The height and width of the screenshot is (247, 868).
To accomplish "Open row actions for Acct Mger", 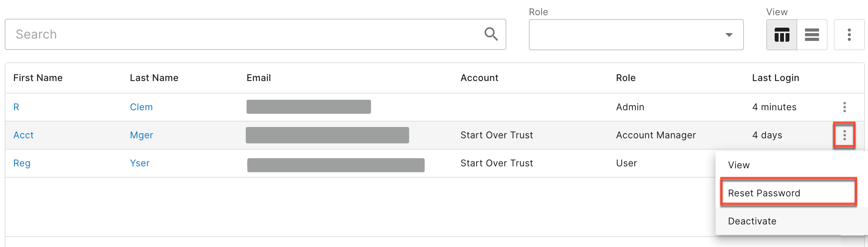I will pos(844,135).
